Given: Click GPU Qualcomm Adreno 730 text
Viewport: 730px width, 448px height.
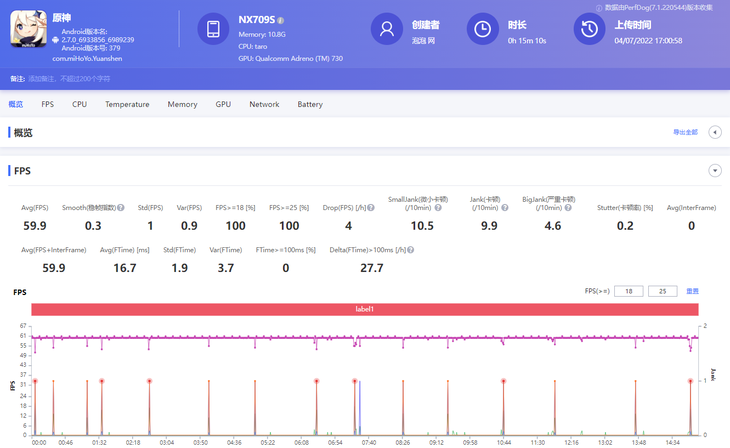Looking at the screenshot, I should pos(291,59).
